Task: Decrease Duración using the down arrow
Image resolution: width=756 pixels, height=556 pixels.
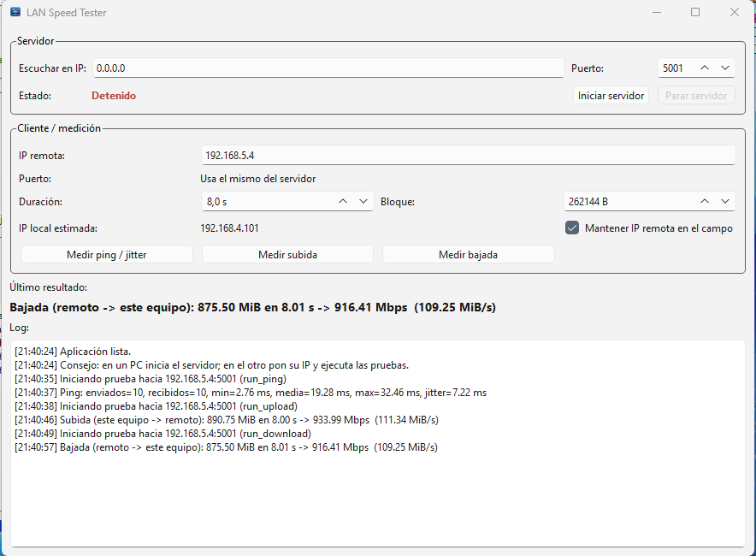Action: click(364, 202)
